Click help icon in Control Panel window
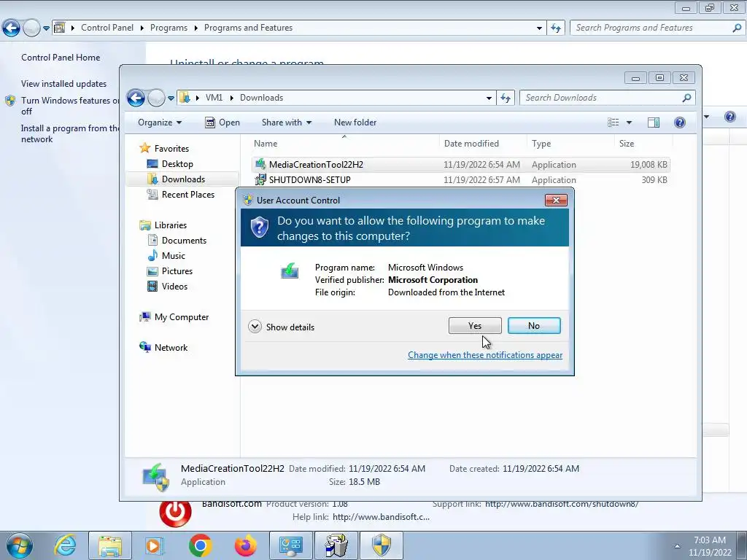This screenshot has width=747, height=560. coord(729,117)
